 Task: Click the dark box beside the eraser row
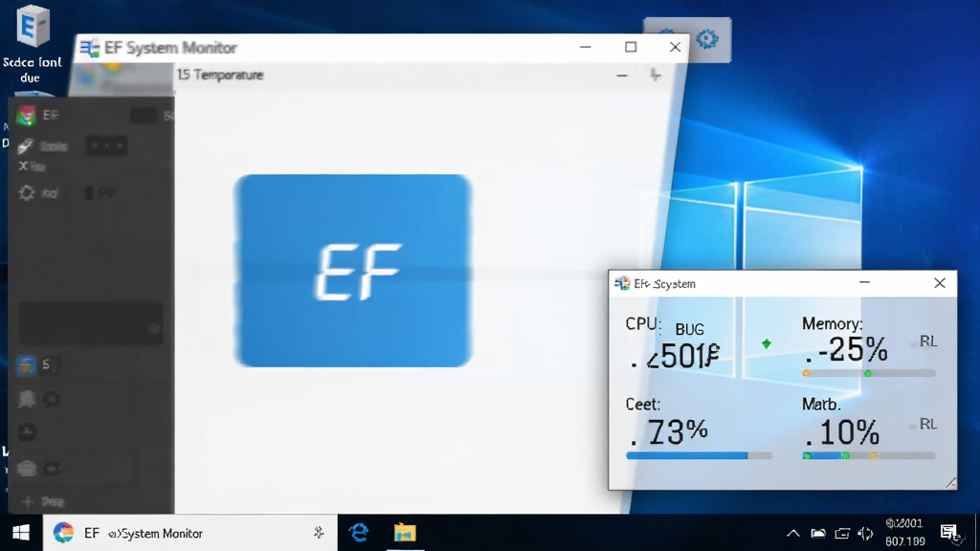click(x=106, y=146)
